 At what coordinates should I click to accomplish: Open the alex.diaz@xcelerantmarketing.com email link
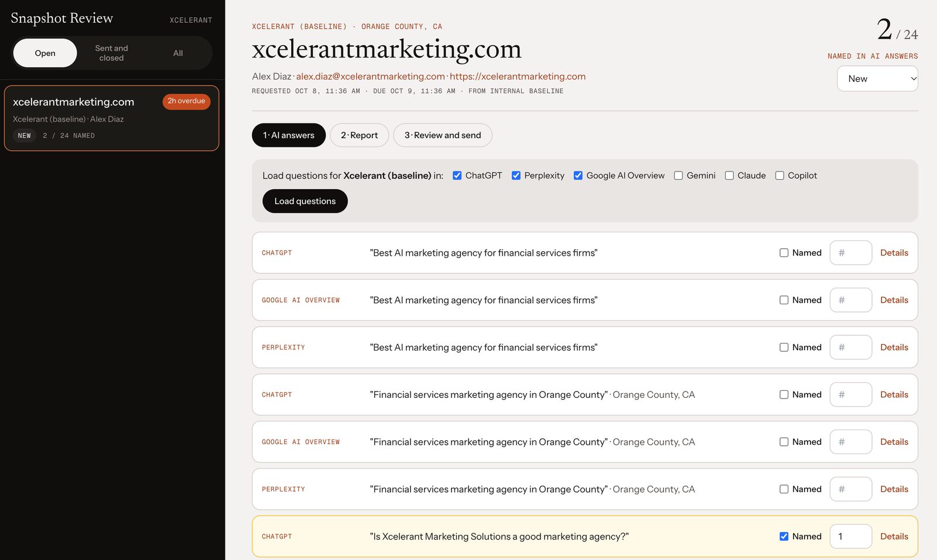[x=370, y=77]
